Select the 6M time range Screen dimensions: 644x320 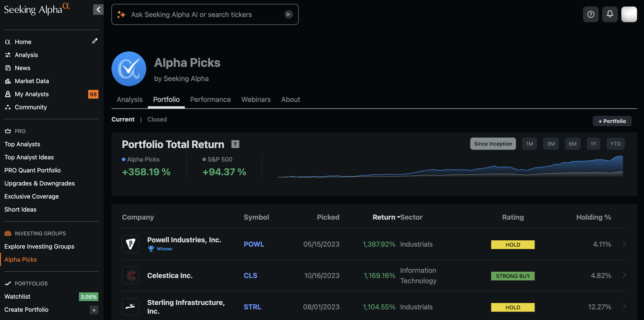pos(572,144)
